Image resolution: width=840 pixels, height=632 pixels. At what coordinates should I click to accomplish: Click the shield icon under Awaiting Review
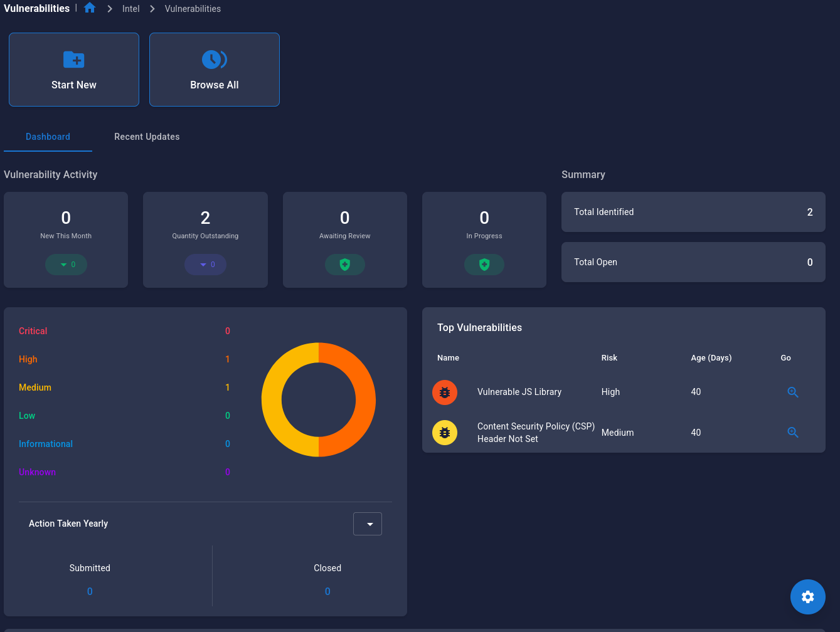pos(344,264)
